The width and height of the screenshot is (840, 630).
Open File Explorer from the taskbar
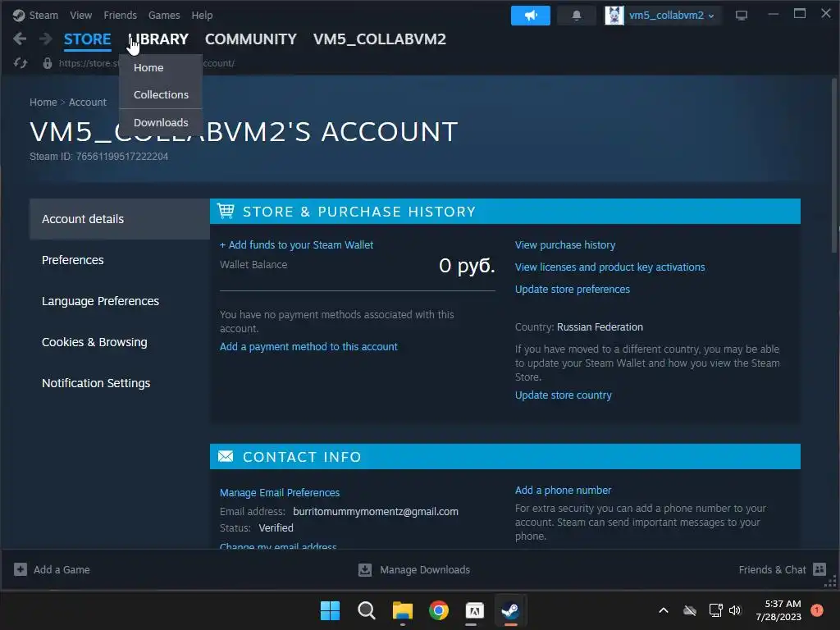pyautogui.click(x=402, y=610)
